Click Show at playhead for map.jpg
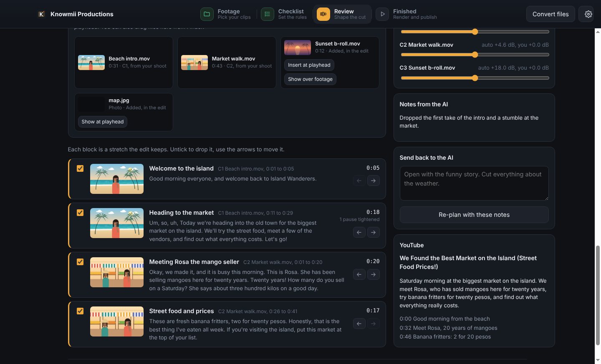The image size is (601, 364). [103, 122]
